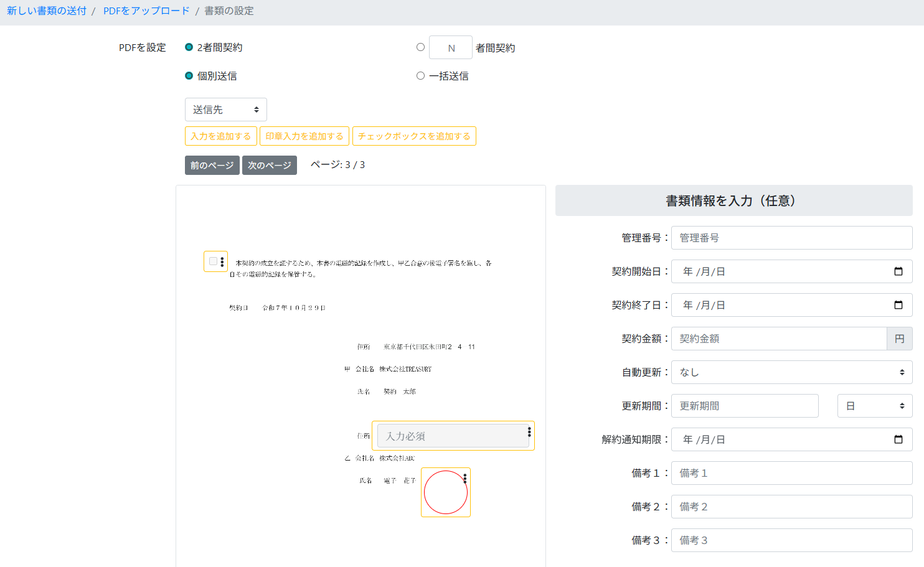Open the checkbox field's three-dot menu
924x567 pixels.
pyautogui.click(x=222, y=262)
